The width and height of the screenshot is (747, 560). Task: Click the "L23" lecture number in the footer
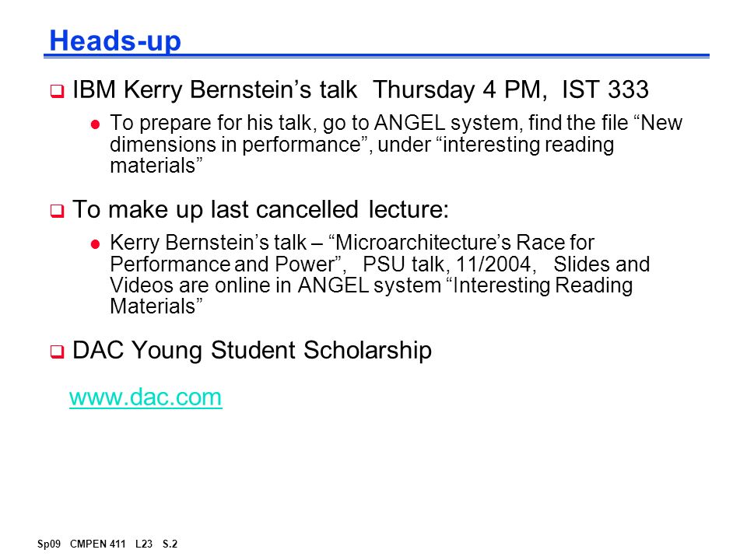(144, 544)
